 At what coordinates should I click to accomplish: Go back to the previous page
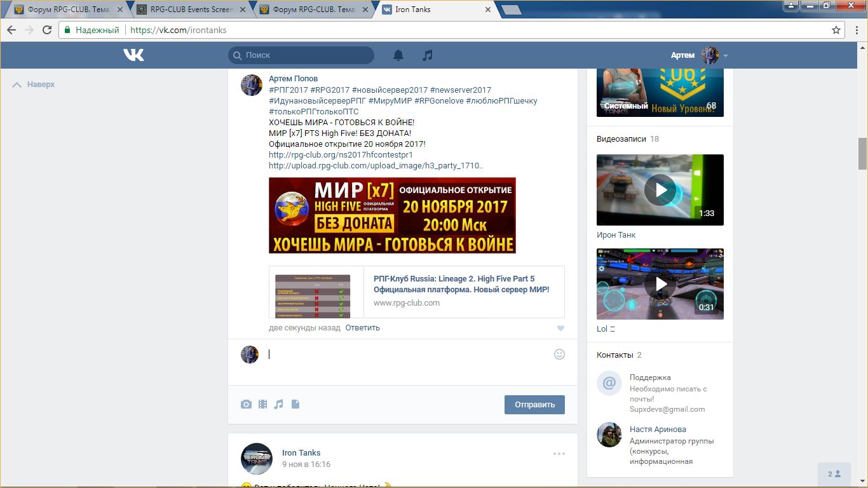click(x=11, y=30)
